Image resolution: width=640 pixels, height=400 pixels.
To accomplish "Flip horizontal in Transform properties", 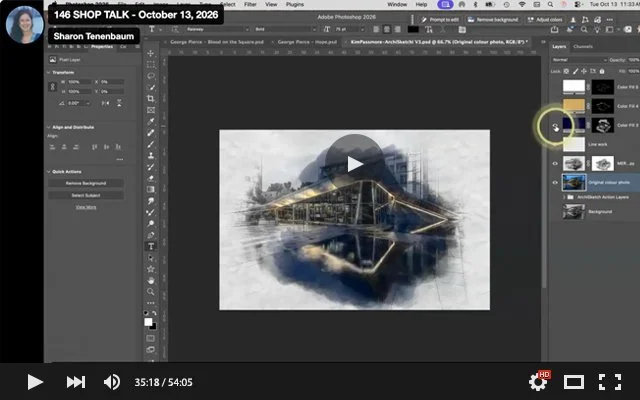I will pos(105,103).
